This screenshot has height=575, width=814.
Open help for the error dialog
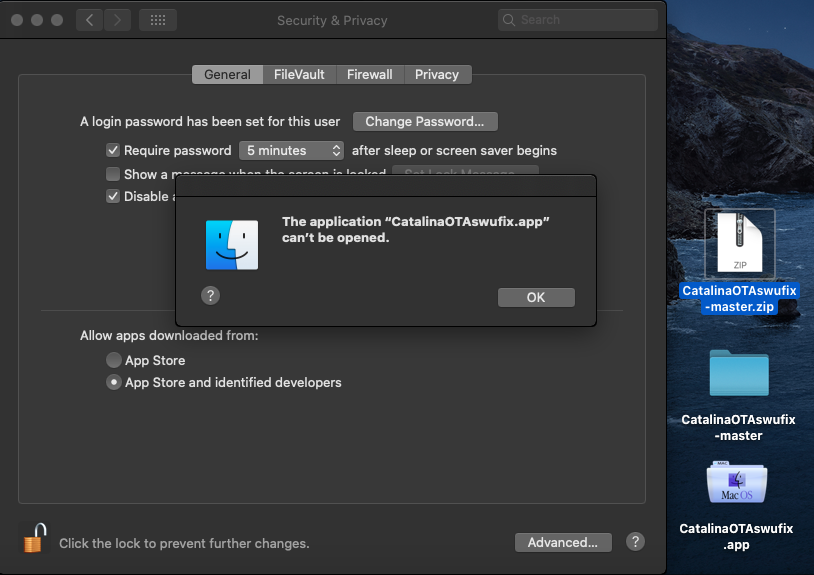tap(210, 296)
